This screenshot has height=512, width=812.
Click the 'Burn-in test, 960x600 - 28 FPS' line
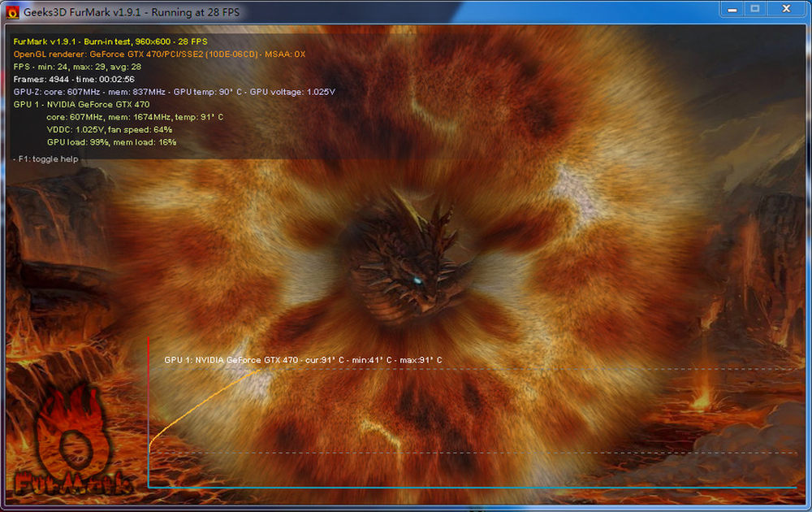pos(110,41)
